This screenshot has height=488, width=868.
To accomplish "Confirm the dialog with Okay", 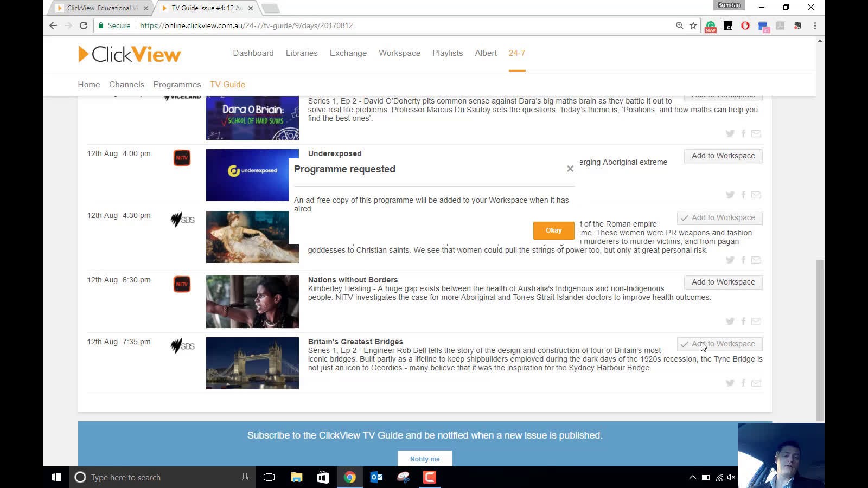I will [553, 230].
